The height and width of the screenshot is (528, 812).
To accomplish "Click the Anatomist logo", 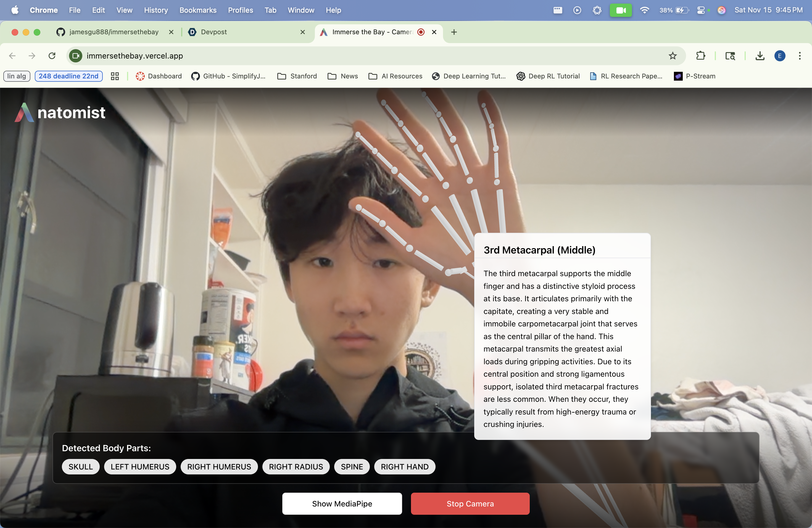I will tap(60, 113).
